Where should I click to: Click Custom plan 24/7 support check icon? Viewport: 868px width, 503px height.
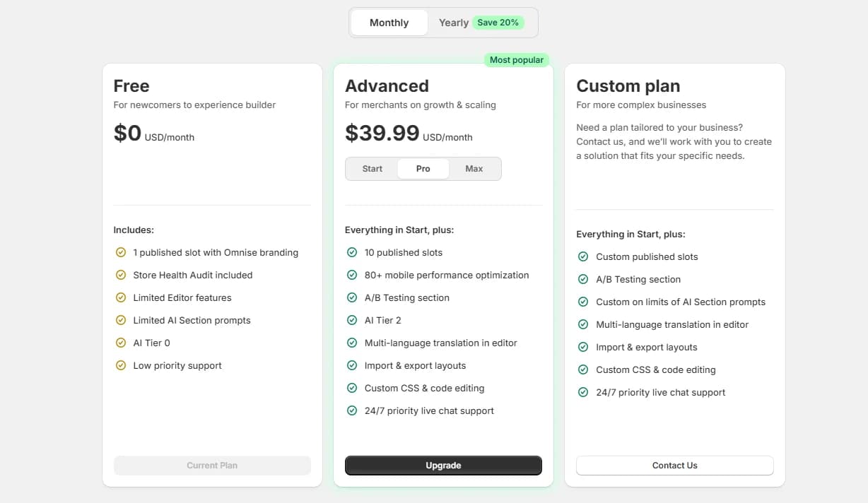(583, 392)
